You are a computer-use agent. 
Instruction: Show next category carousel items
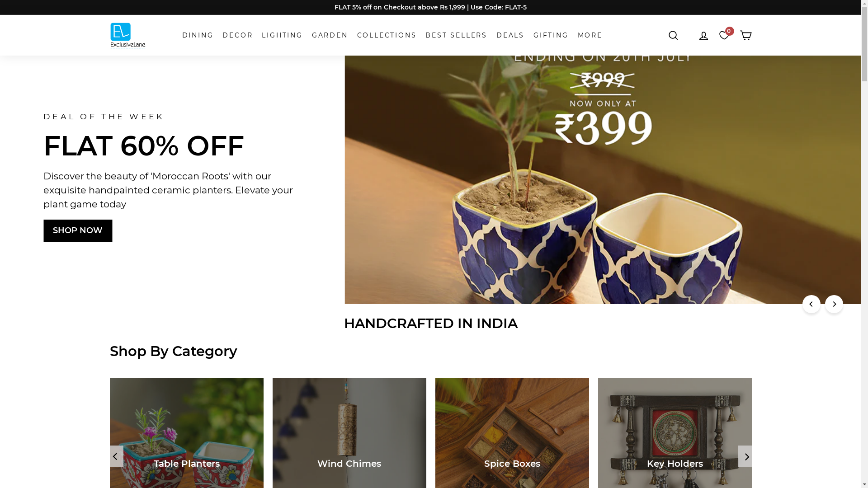pos(745,456)
